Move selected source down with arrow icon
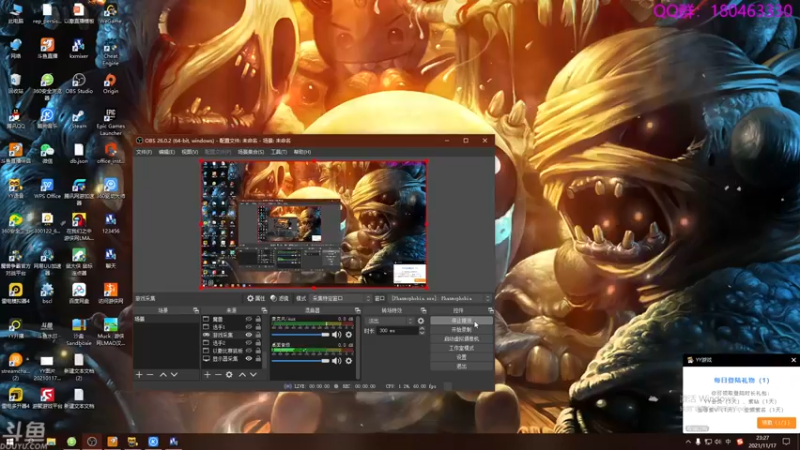Screen dimensions: 800x450 point(252,374)
